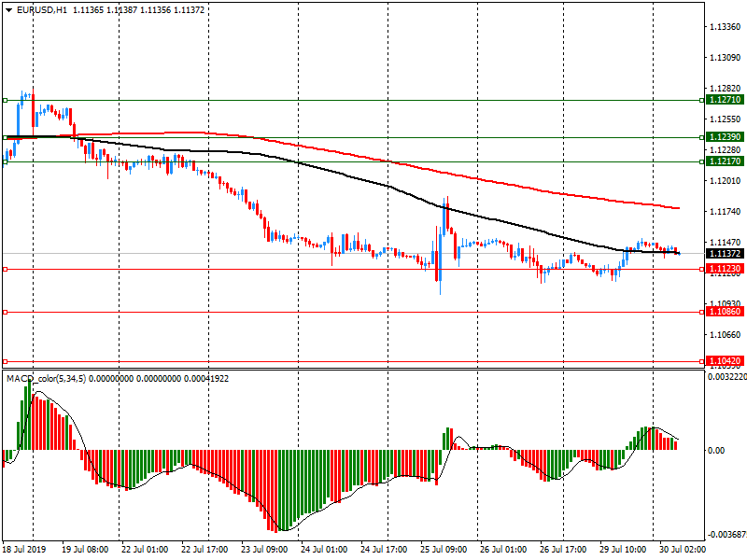
Task: Click the green 1.12390 resistance price tag
Action: (x=725, y=137)
